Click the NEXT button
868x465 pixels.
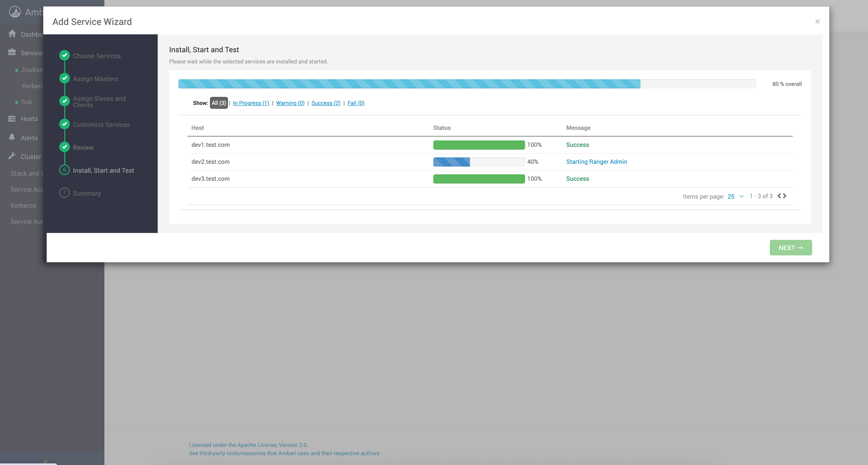coord(790,248)
